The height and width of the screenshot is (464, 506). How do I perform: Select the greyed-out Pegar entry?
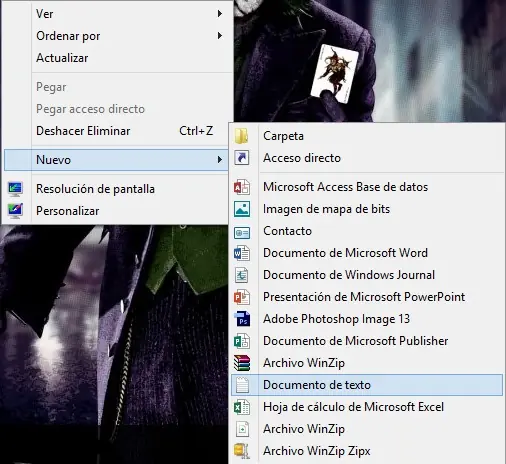51,87
